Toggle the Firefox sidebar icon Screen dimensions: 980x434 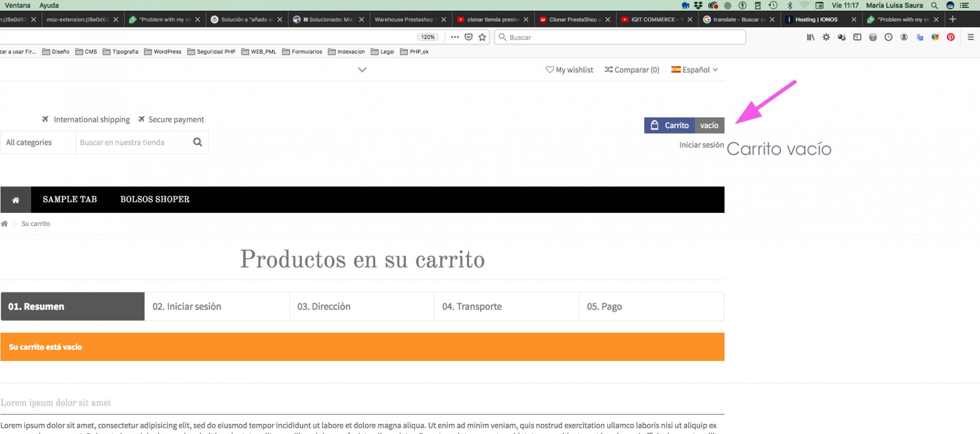point(857,37)
